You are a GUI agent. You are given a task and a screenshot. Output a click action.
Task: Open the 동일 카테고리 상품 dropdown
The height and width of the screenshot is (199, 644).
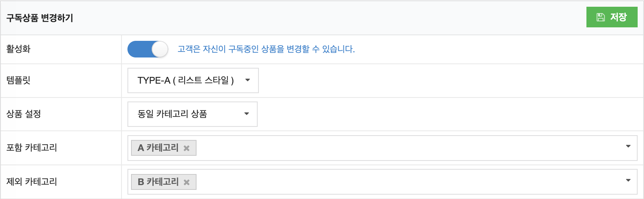192,114
